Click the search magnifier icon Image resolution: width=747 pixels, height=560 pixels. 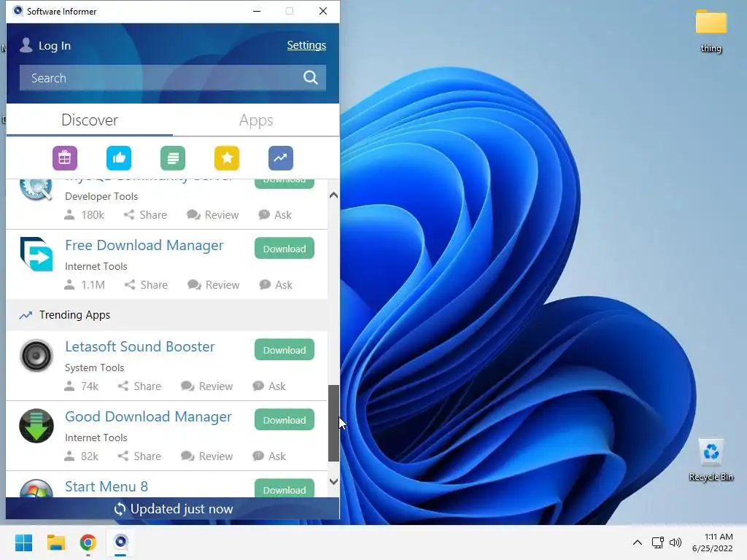click(311, 77)
